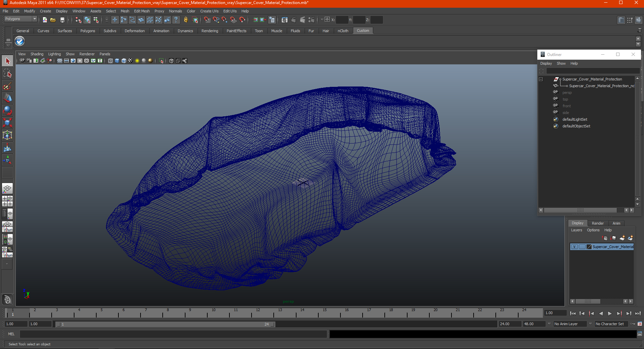Screen dimensions: 644x349
Task: Open the Render View clapperboard icon
Action: (284, 20)
